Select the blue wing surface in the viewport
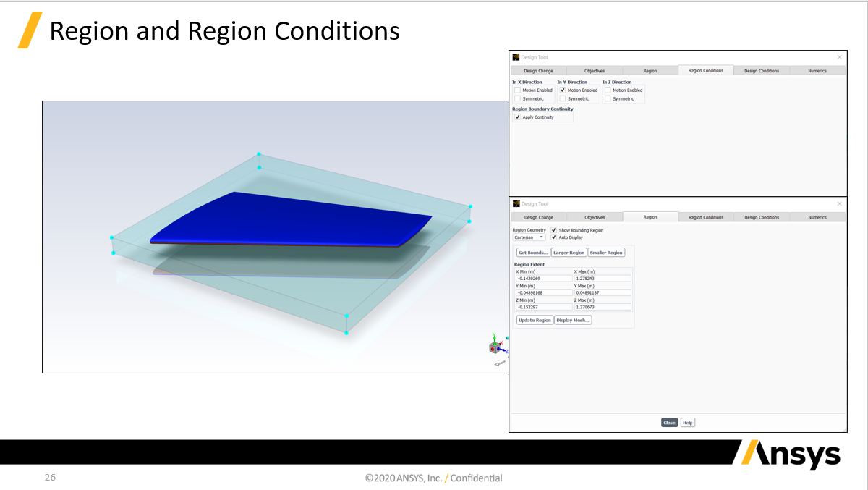The width and height of the screenshot is (868, 490). point(289,219)
